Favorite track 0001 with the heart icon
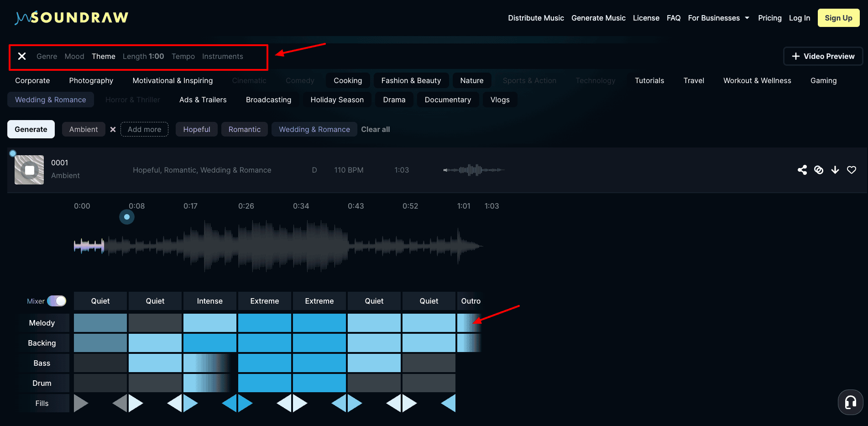The width and height of the screenshot is (868, 426). (x=852, y=170)
